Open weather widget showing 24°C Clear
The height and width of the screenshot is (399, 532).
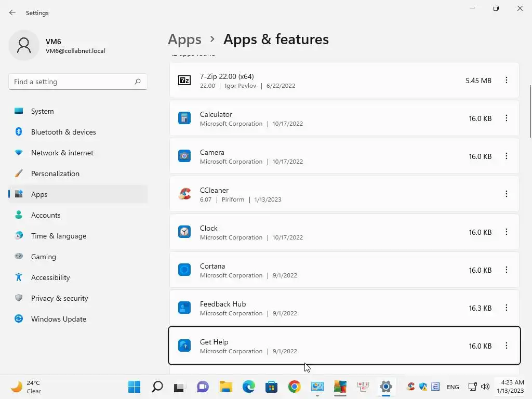tap(26, 387)
